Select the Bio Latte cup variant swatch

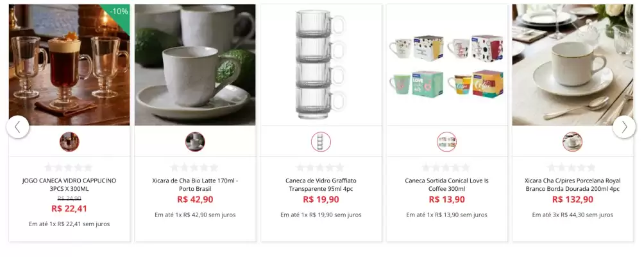195,141
